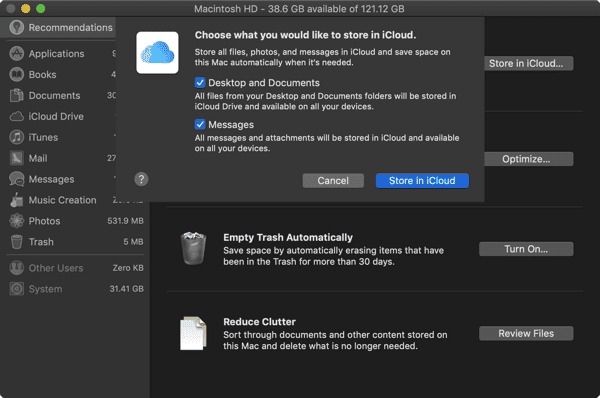Click the Documents icon in the sidebar
The width and height of the screenshot is (600, 398).
point(16,95)
